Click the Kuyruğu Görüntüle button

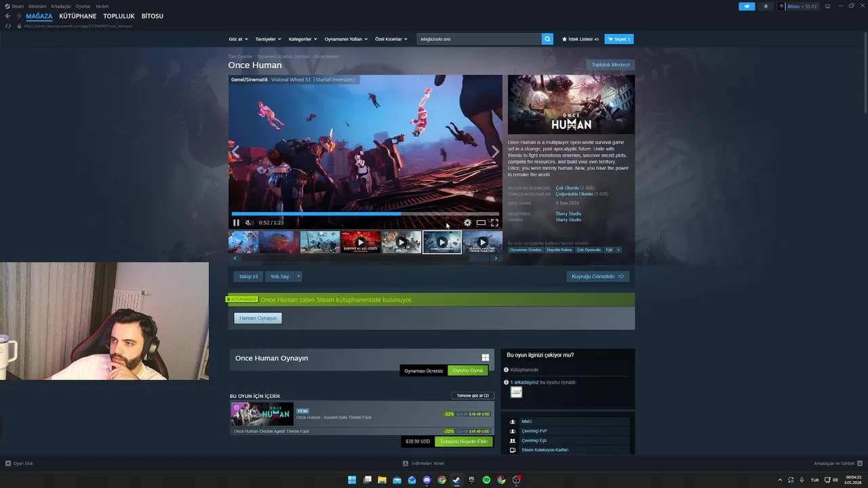tap(598, 277)
